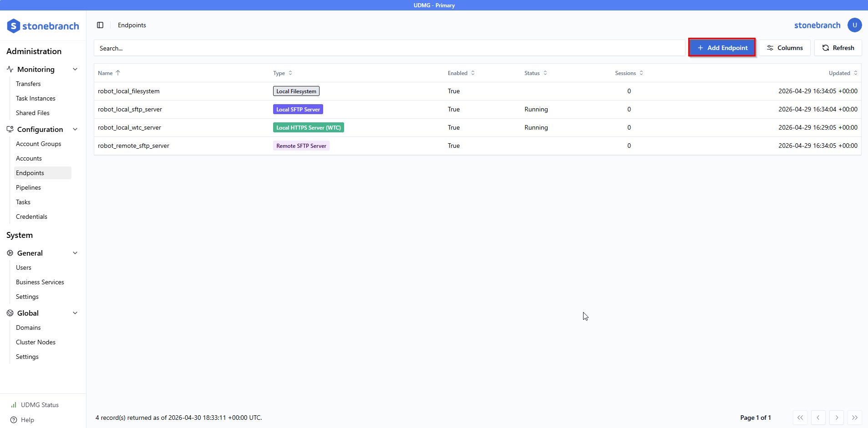This screenshot has height=428, width=868.
Task: Open Cluster Nodes page
Action: (36, 342)
